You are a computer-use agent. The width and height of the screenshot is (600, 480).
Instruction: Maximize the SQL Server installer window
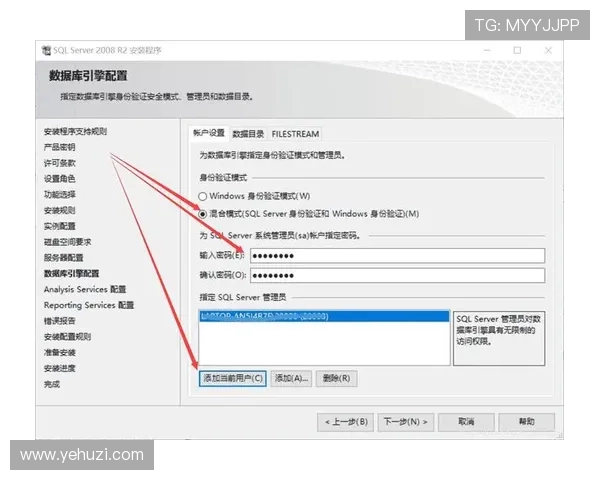[x=517, y=51]
